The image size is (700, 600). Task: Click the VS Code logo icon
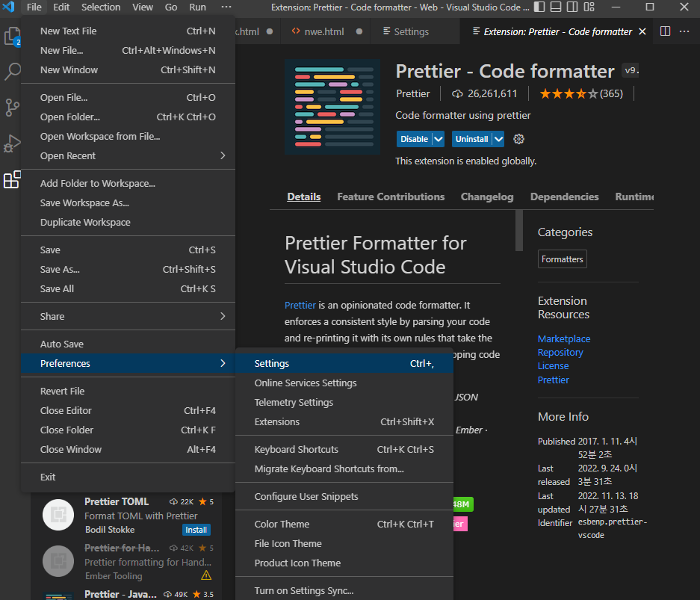point(8,7)
